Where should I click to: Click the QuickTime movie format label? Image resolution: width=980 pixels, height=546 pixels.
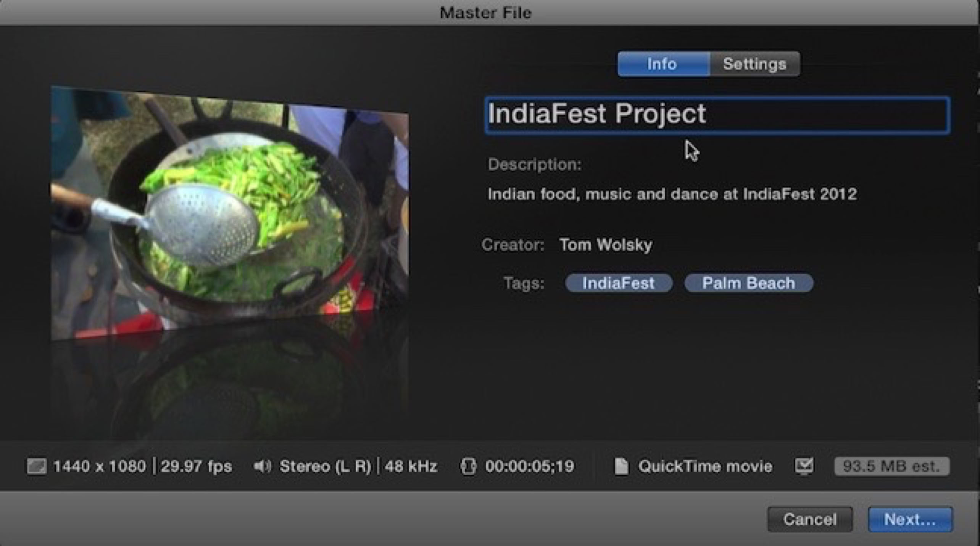[x=705, y=466]
